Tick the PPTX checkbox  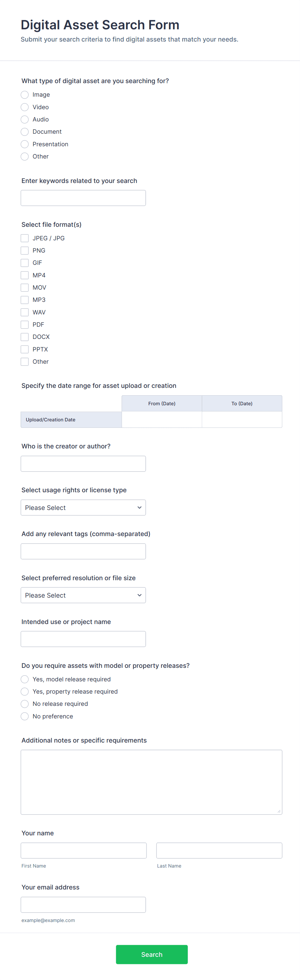[x=25, y=349]
